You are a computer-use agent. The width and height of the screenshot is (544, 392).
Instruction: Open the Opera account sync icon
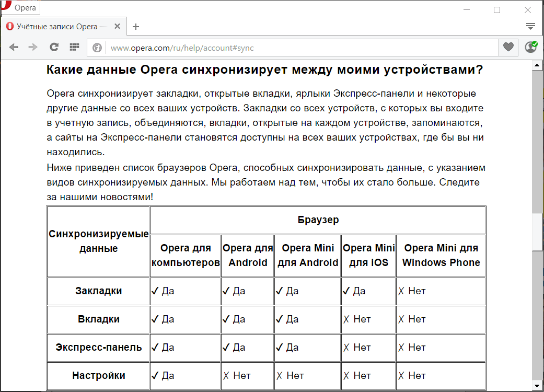click(531, 47)
